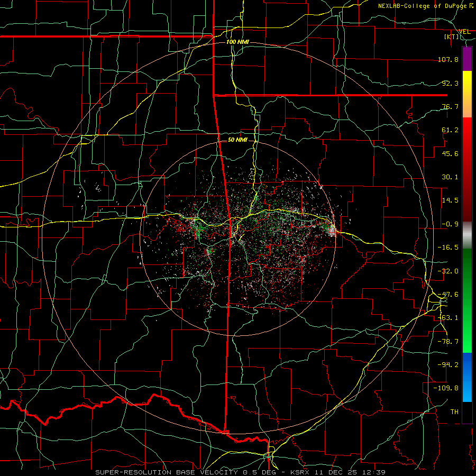Viewport: 476px width, 476px height.
Task: Click the [KT] units label
Action: pos(452,36)
